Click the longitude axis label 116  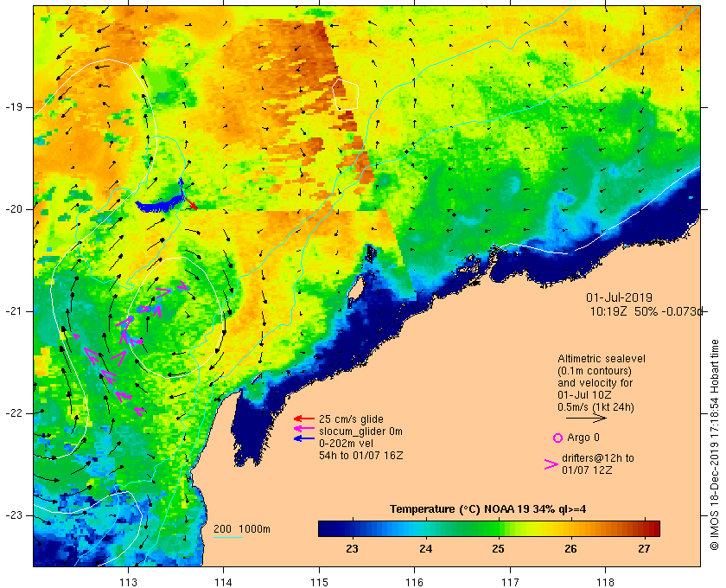[x=414, y=582]
